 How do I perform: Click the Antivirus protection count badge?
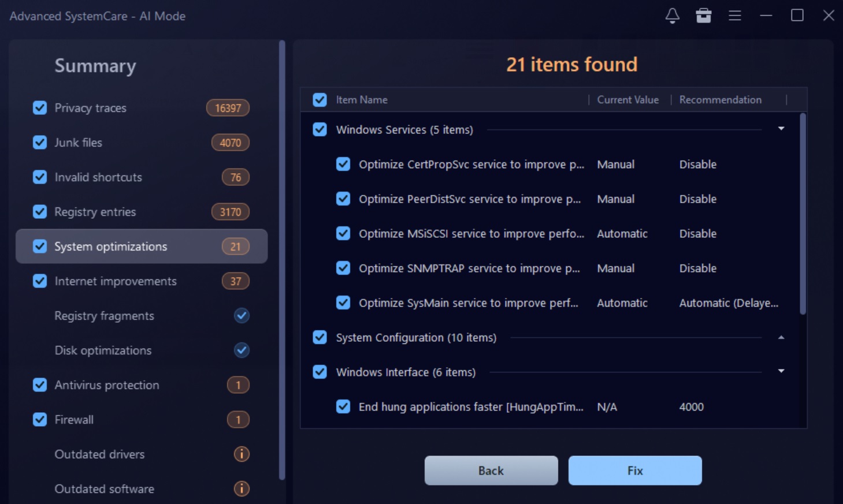(238, 385)
